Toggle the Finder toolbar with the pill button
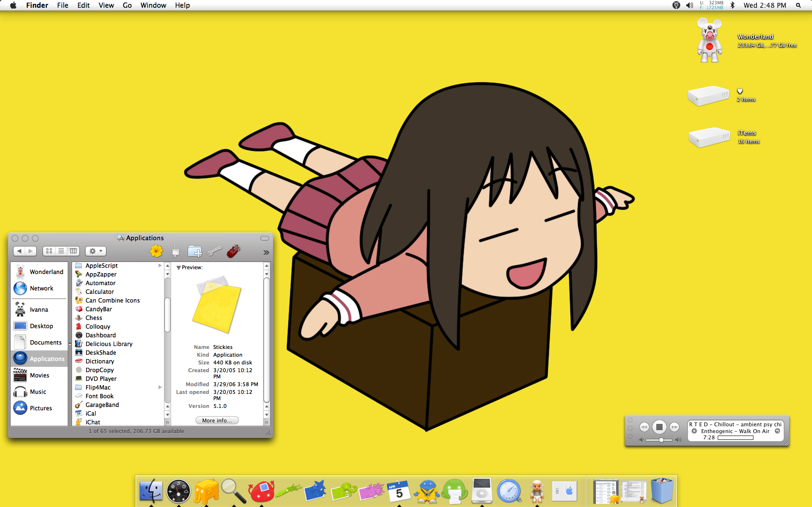The height and width of the screenshot is (507, 812). pos(265,238)
